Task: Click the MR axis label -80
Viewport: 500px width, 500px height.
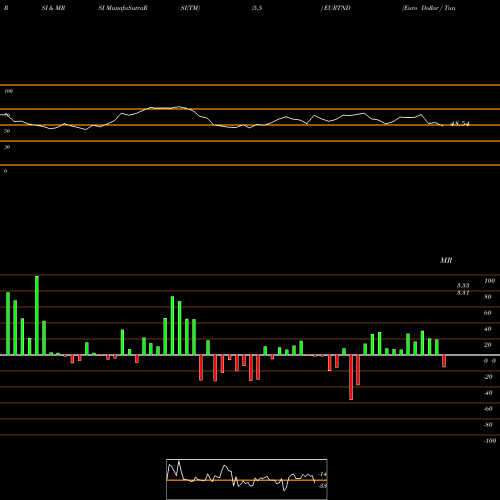Action: click(x=488, y=425)
